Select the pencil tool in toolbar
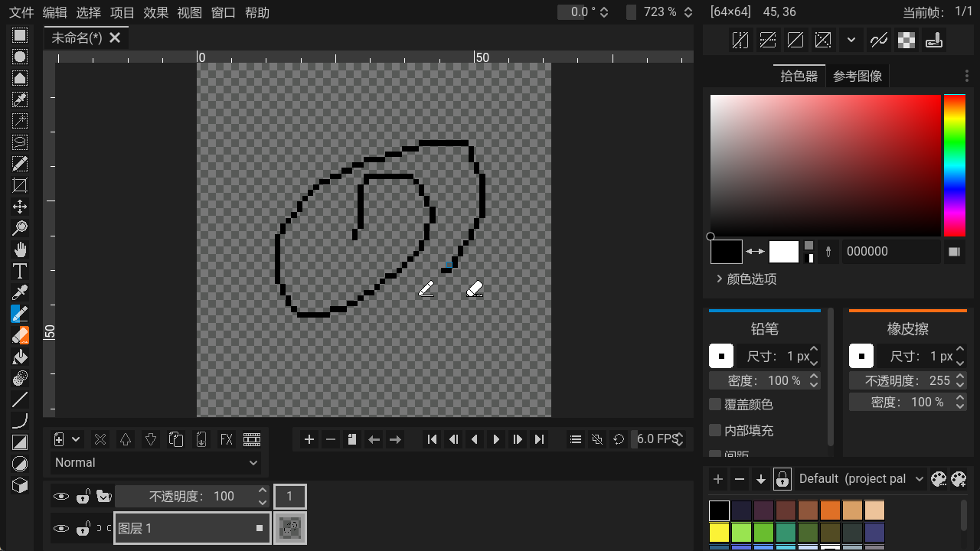This screenshot has width=980, height=551. coord(20,314)
